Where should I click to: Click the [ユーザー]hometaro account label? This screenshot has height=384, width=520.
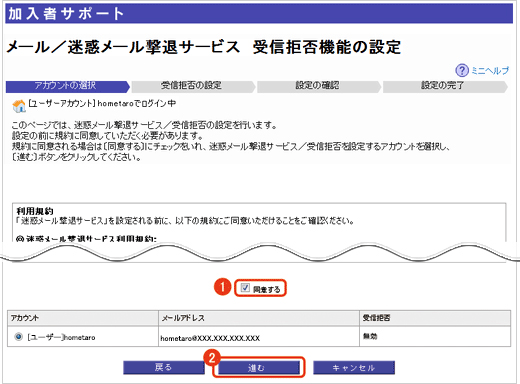click(61, 337)
